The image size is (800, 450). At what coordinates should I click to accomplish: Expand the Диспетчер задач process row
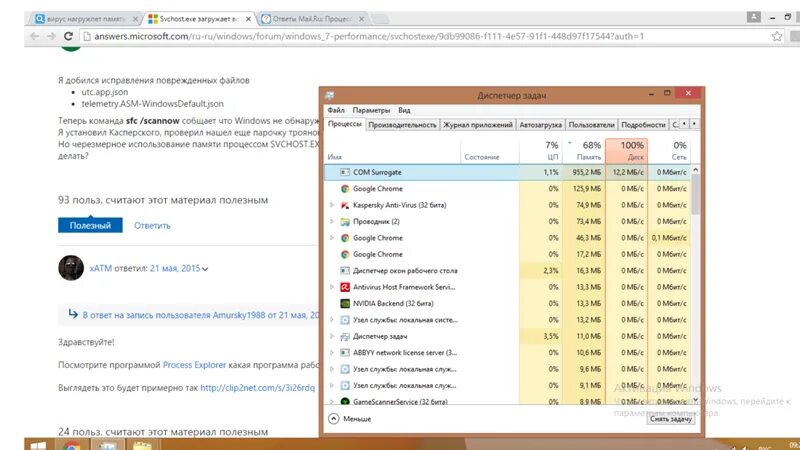(x=332, y=336)
